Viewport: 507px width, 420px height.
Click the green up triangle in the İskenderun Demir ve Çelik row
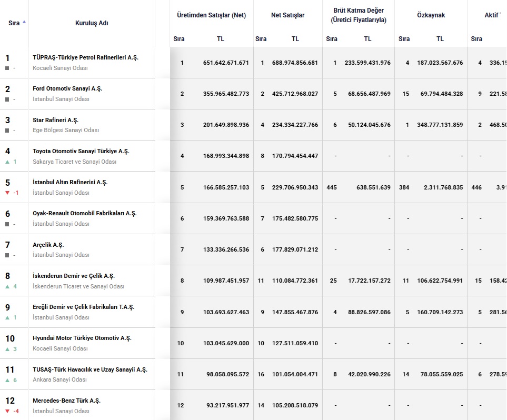(7, 286)
